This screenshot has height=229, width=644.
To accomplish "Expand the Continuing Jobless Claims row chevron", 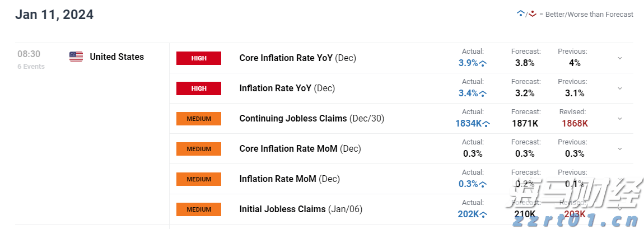I will pos(620,119).
